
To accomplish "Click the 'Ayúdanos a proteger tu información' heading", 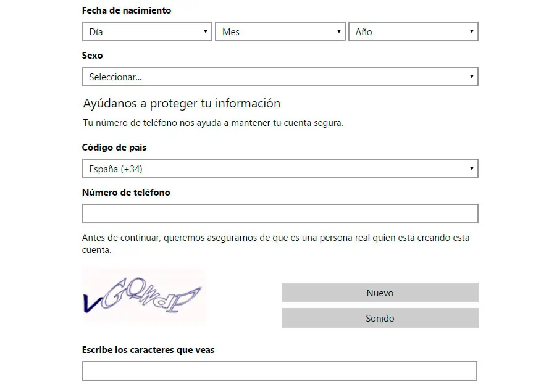I will pyautogui.click(x=182, y=104).
